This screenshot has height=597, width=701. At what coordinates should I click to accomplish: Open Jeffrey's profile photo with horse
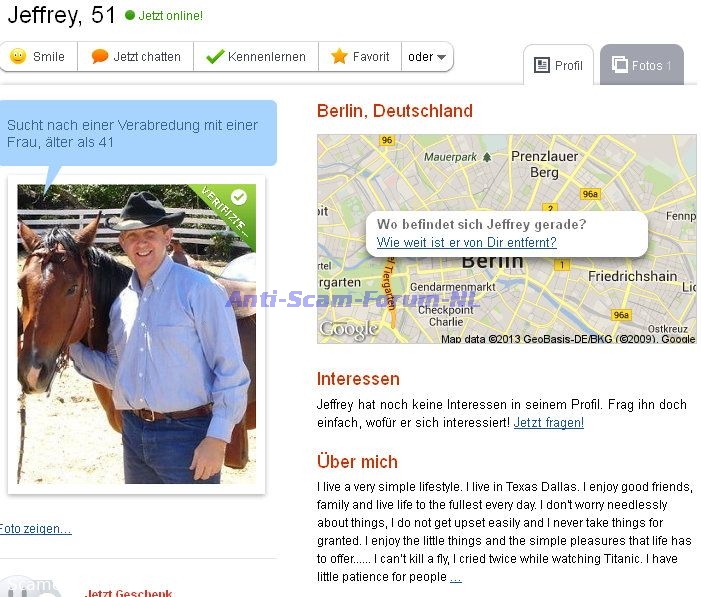(136, 334)
